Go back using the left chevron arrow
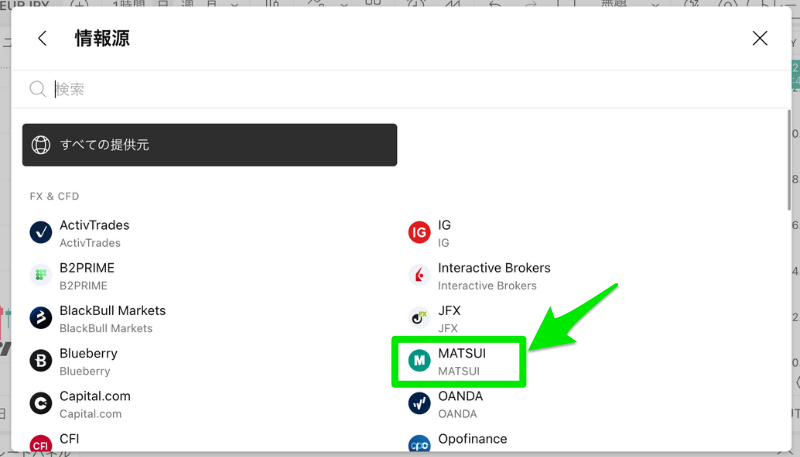 42,39
